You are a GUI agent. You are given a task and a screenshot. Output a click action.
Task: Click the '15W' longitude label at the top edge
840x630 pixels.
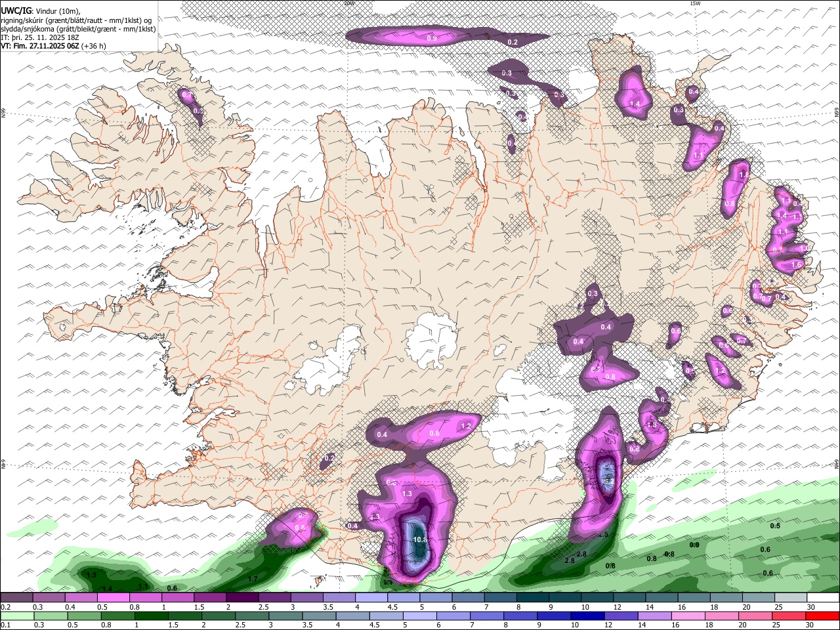point(695,3)
